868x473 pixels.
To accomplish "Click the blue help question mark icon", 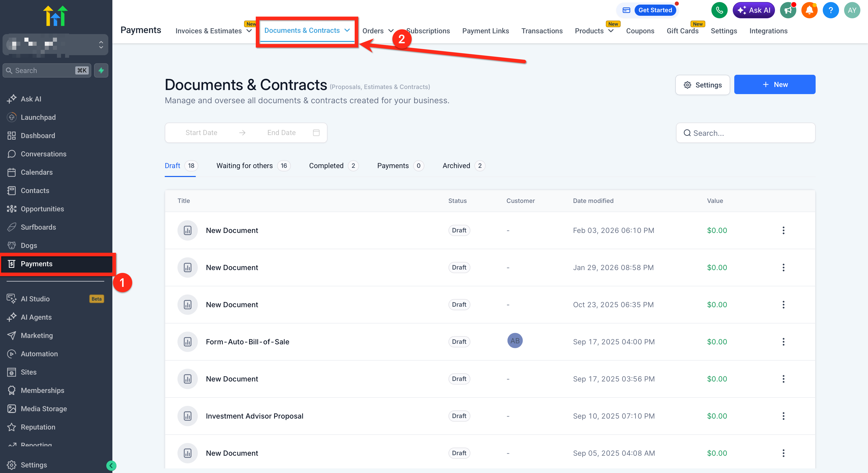I will (830, 10).
